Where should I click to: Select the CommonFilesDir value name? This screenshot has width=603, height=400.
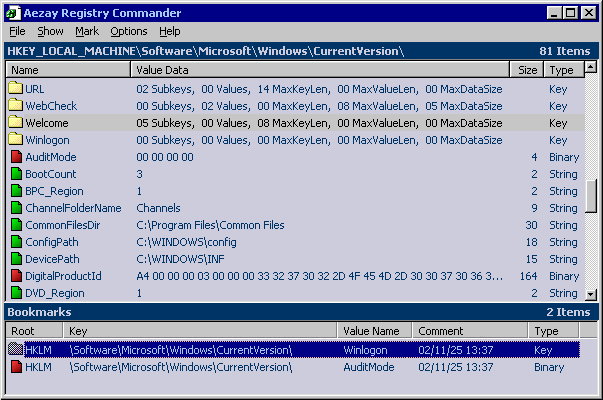(63, 225)
